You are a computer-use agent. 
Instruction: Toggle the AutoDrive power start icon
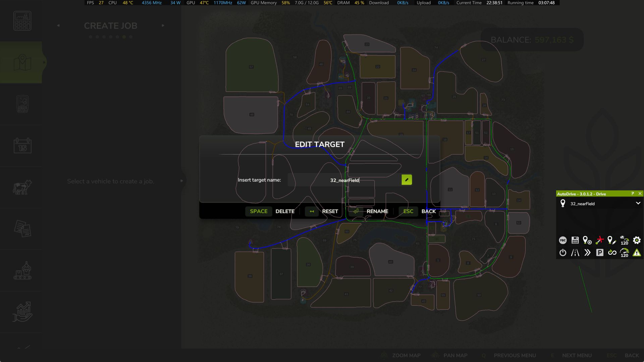(x=563, y=252)
